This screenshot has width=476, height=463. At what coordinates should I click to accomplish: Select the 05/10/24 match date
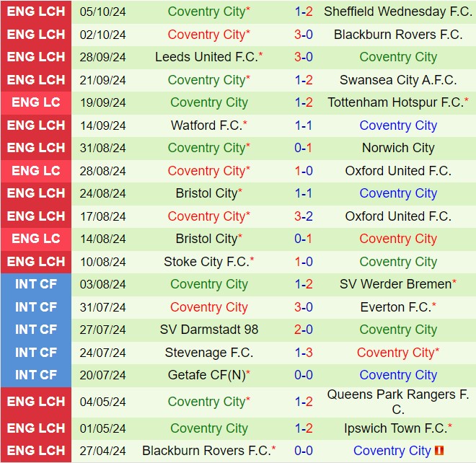pos(104,12)
